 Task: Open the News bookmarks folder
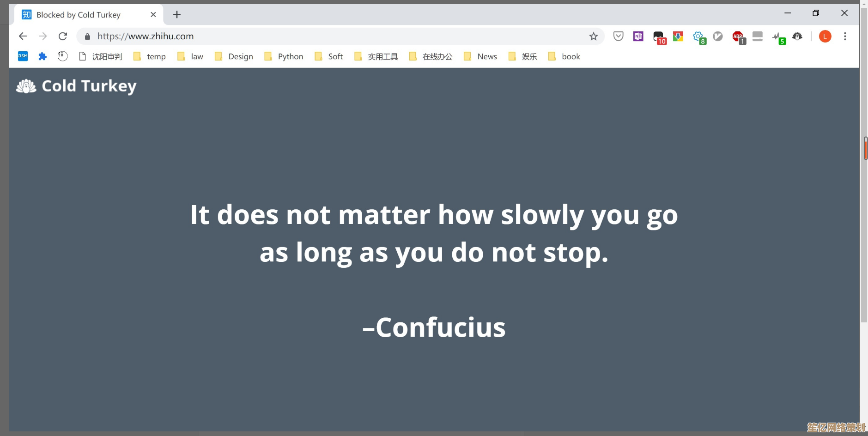pos(480,56)
